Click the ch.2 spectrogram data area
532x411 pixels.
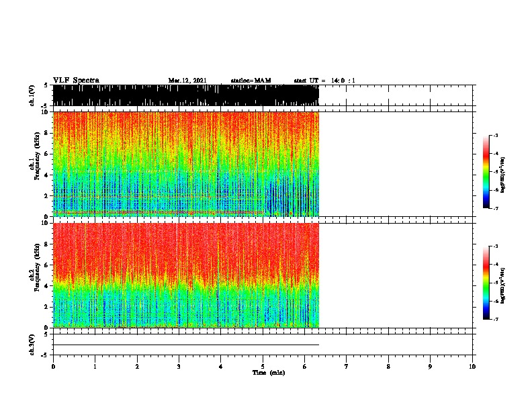(x=186, y=275)
